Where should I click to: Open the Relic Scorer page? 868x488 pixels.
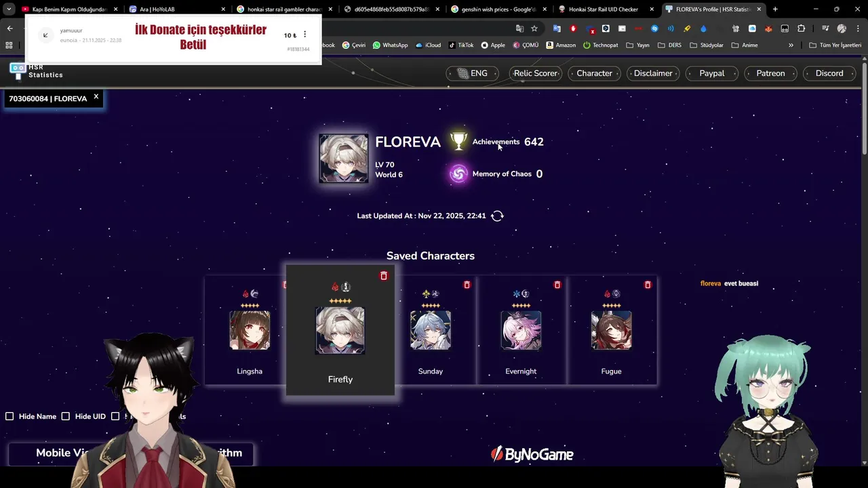pyautogui.click(x=536, y=73)
